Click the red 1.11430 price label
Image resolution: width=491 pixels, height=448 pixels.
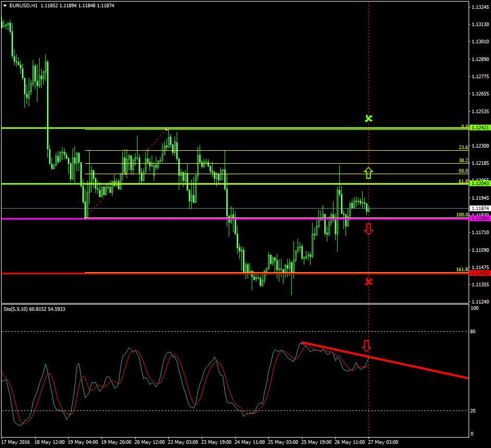point(479,273)
